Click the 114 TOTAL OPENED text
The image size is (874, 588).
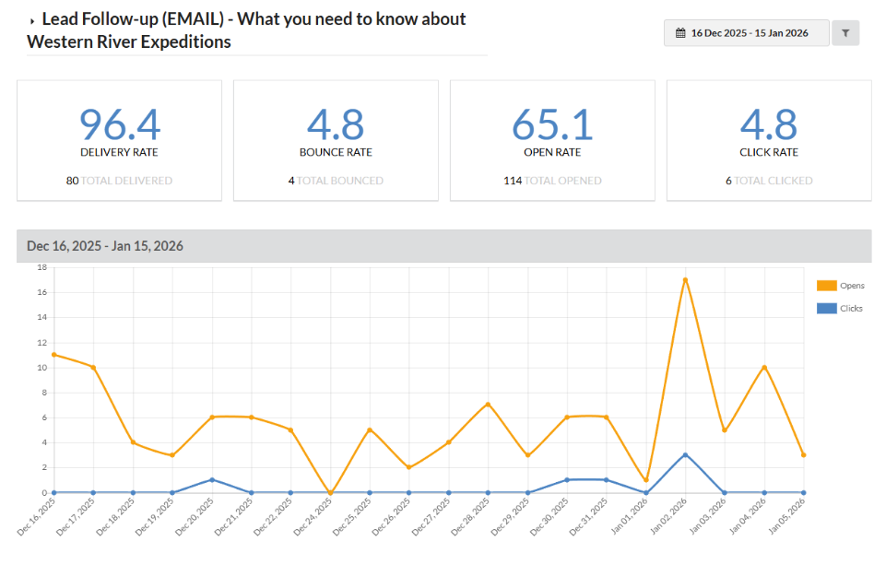[x=552, y=181]
